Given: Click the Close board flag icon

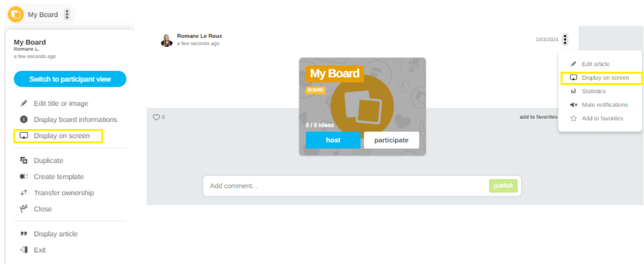Looking at the screenshot, I should pyautogui.click(x=24, y=209).
